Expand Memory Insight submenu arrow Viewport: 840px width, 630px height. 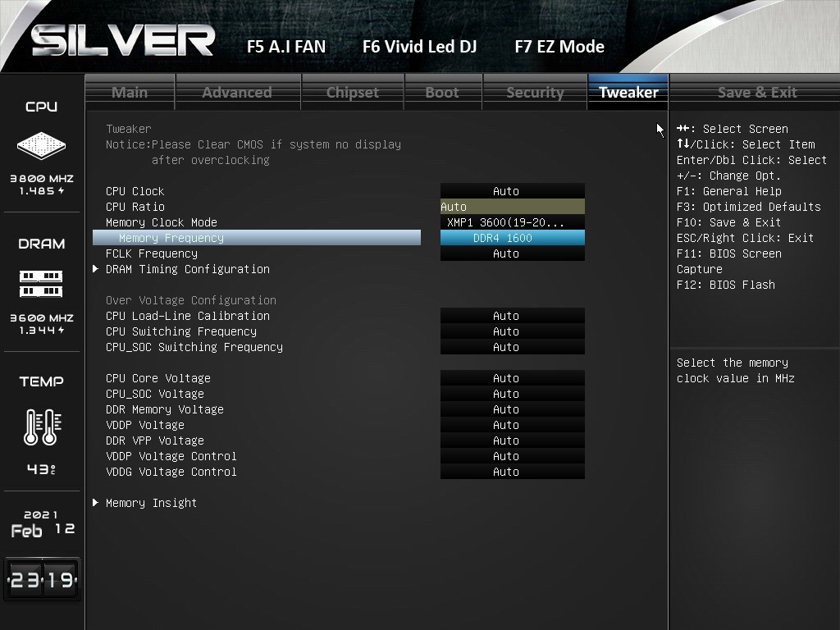pos(95,503)
